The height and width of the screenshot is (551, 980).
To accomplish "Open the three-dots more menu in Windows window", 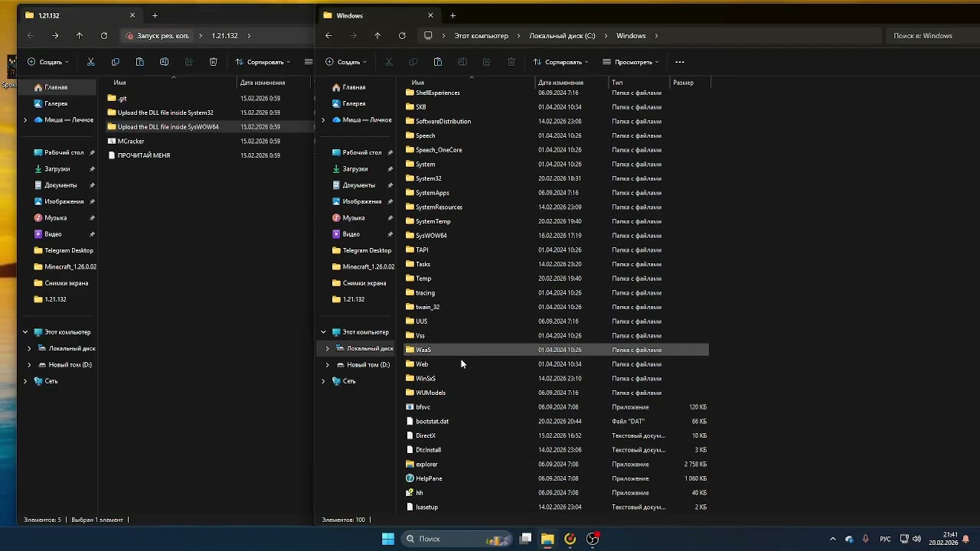I will coord(679,62).
